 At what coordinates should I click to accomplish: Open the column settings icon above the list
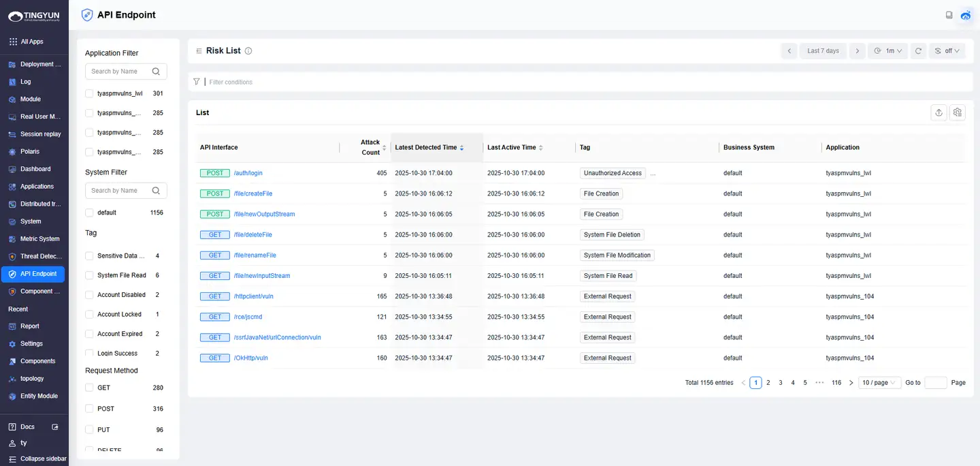[958, 112]
